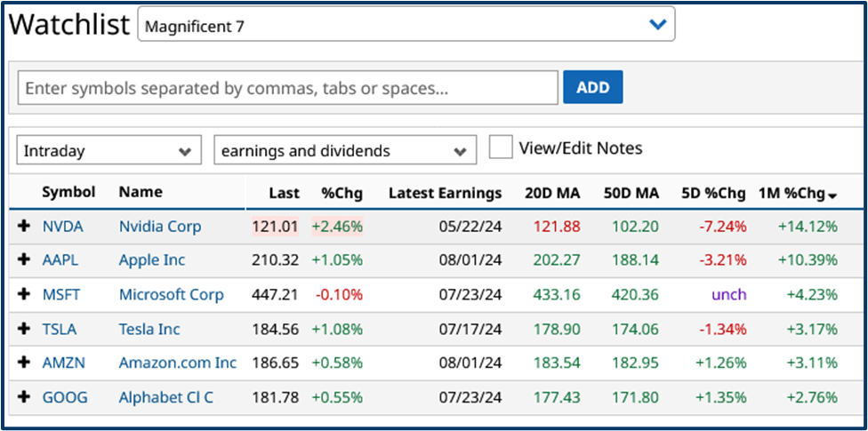This screenshot has width=868, height=431.
Task: Select the MSFT unch 5D change cell
Action: click(729, 295)
